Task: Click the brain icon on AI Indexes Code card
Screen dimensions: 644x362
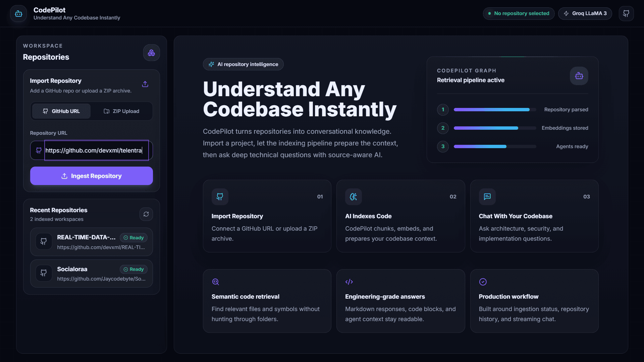Action: 353,197
